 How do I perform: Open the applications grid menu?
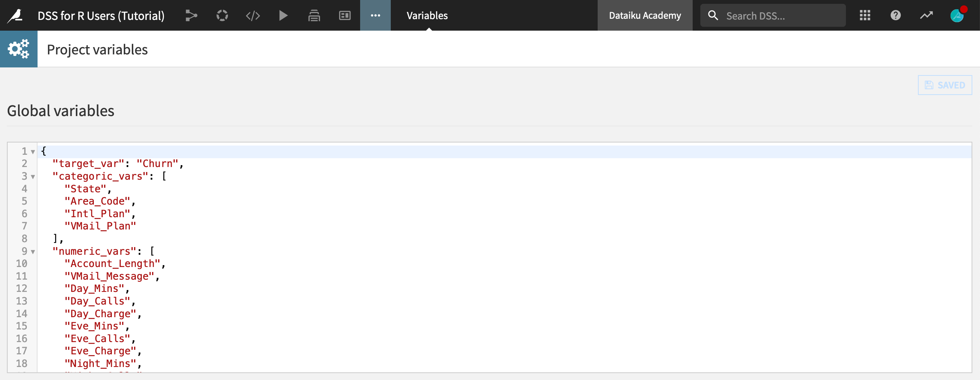pos(865,15)
